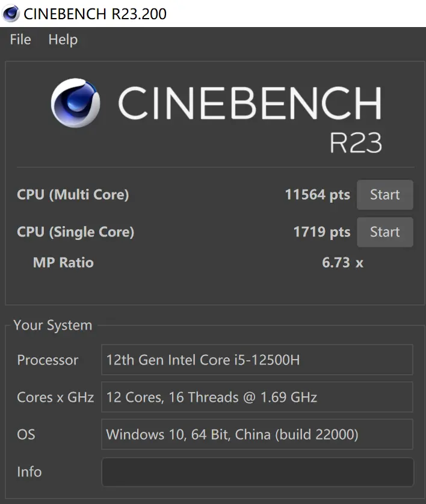This screenshot has width=426, height=504.
Task: Click the OS field showing Windows 10
Action: click(x=257, y=435)
